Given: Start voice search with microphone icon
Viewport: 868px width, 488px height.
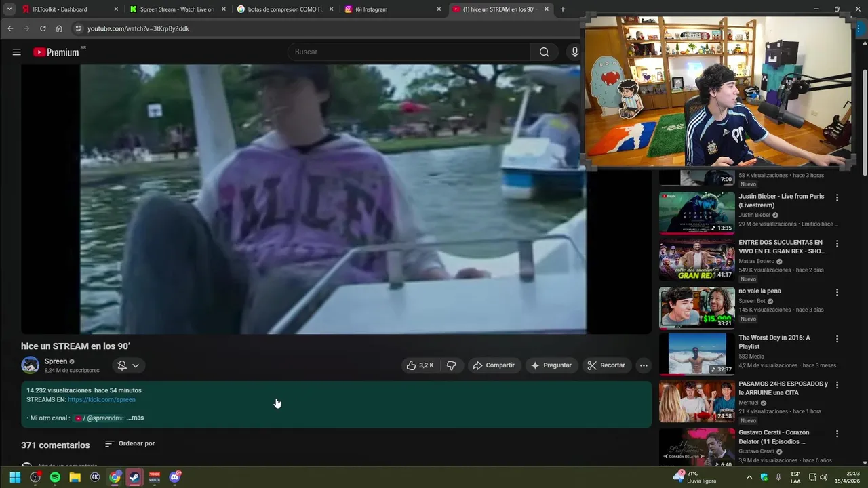Looking at the screenshot, I should 574,52.
